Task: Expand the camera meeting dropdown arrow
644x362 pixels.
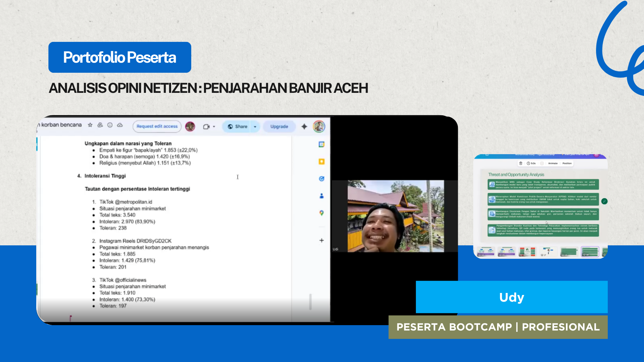Action: tap(214, 127)
